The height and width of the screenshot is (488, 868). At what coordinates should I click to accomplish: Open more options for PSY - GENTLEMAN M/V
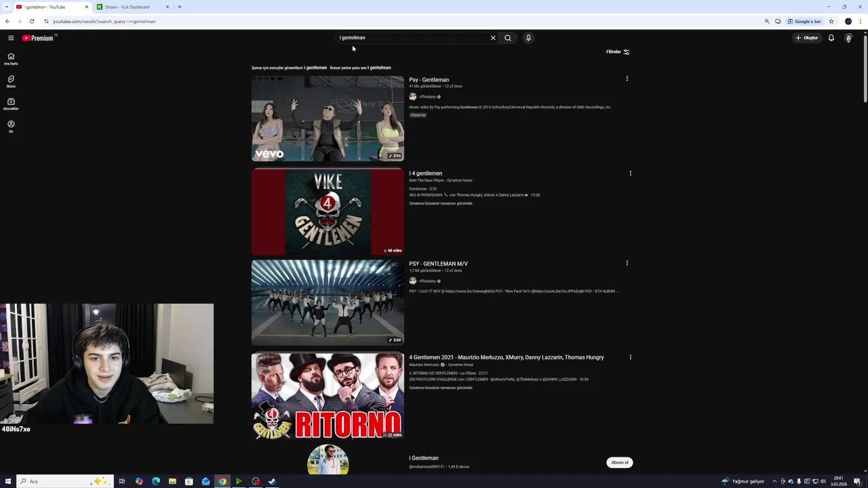627,263
